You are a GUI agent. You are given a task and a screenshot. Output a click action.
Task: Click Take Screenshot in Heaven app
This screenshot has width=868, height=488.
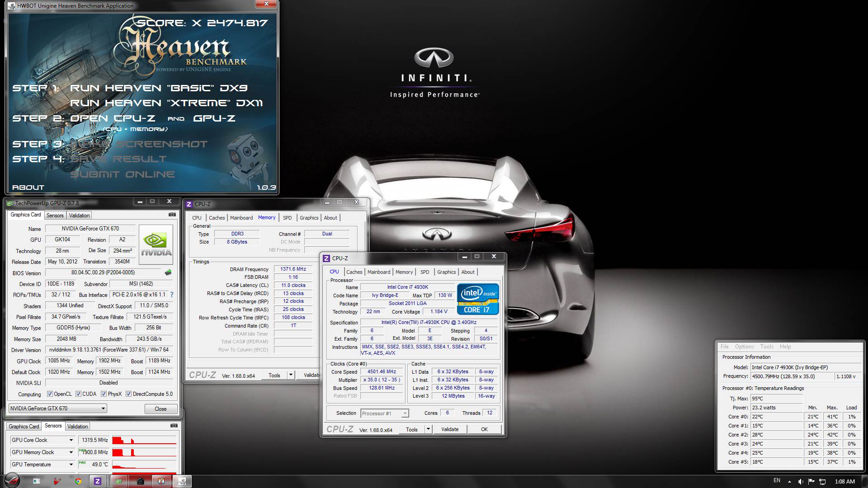click(x=139, y=144)
